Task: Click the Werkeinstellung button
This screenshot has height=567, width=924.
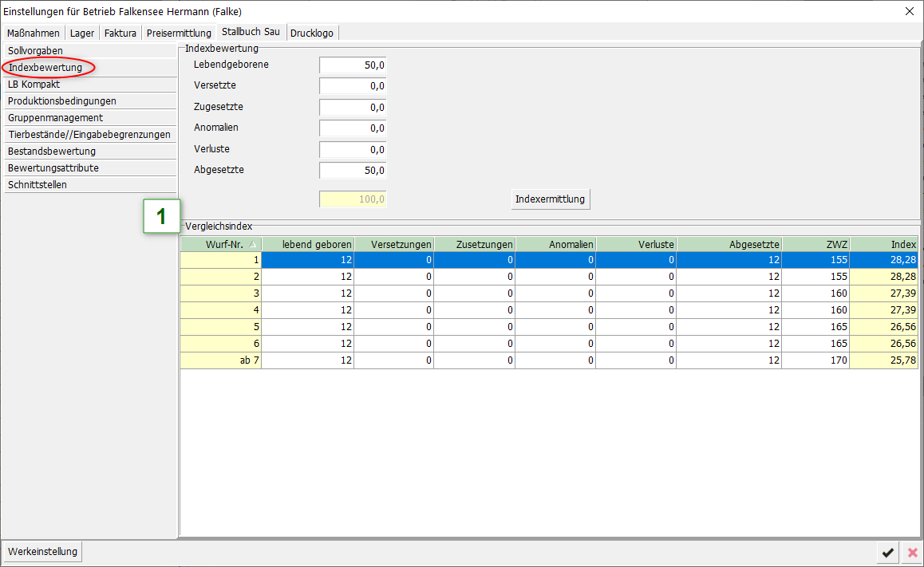Action: pyautogui.click(x=43, y=552)
